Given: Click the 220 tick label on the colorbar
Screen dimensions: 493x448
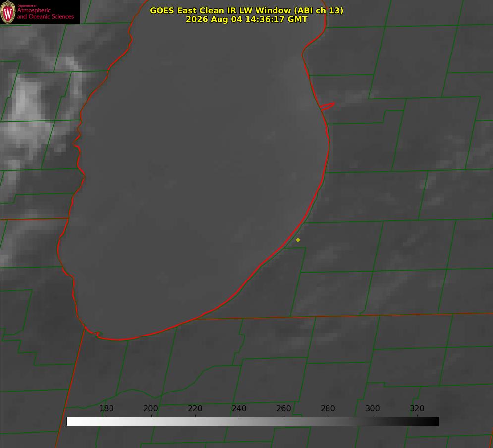Looking at the screenshot, I should point(195,408).
